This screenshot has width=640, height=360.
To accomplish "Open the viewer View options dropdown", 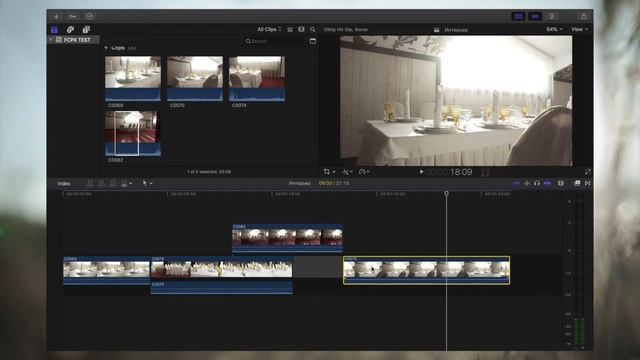I will pos(579,29).
